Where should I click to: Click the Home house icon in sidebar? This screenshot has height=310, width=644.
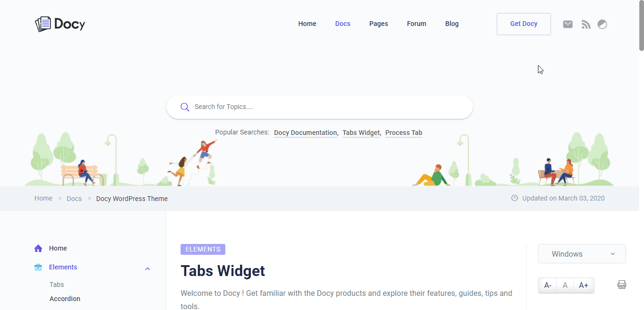coord(38,248)
